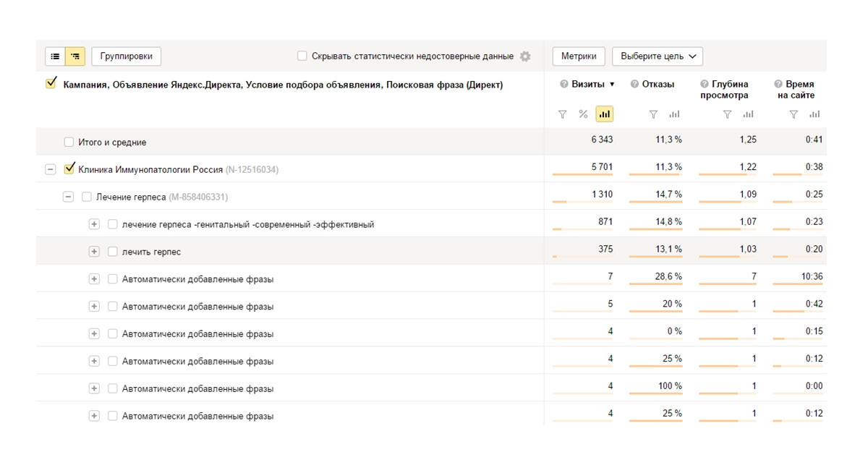Expand the auto-phrases row with 0:15 time
The image size is (868, 473).
[x=94, y=334]
